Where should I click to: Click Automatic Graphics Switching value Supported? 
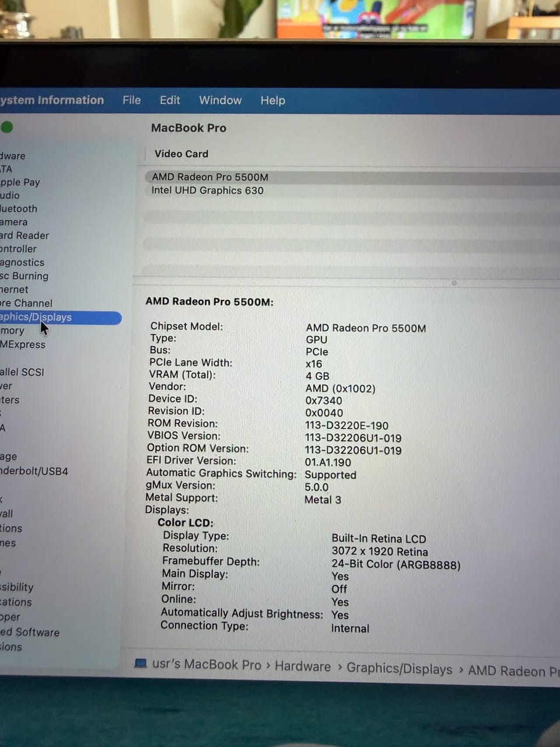pos(330,475)
